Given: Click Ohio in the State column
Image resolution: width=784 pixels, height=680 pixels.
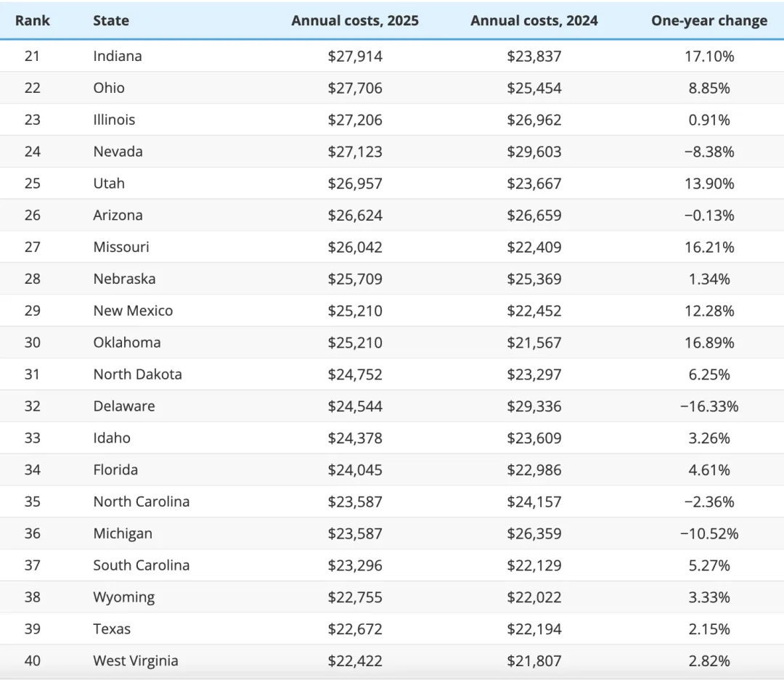Looking at the screenshot, I should tap(109, 88).
